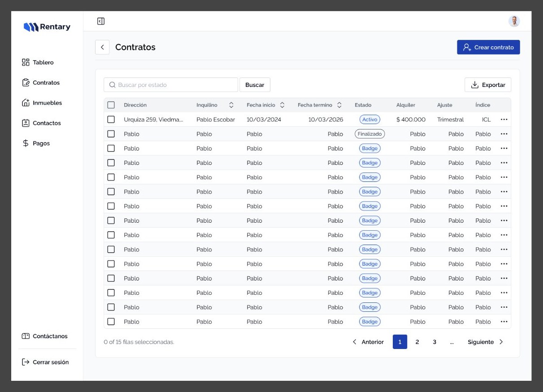
Task: Open Pagos in the sidebar
Action: coord(36,143)
